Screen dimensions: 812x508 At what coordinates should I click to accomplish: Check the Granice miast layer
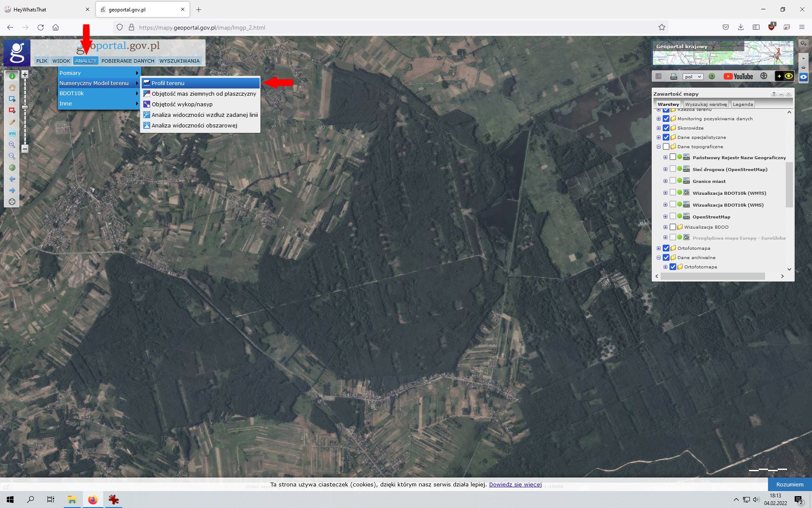pos(673,181)
